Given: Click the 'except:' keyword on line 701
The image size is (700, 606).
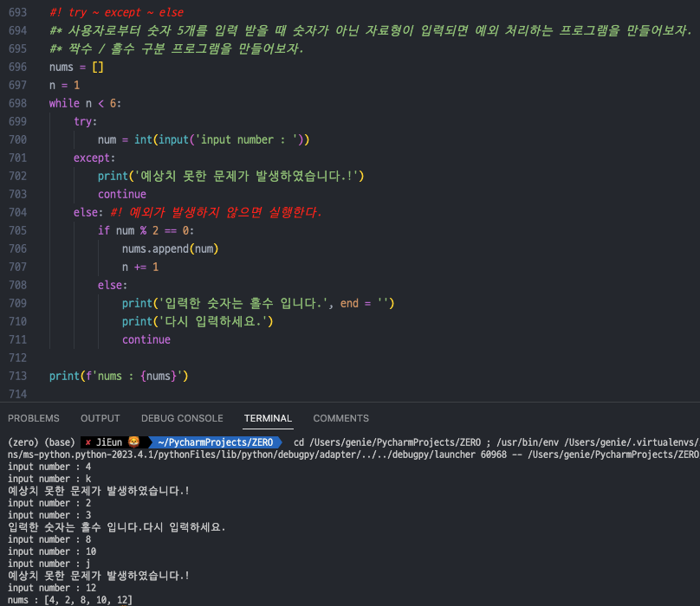Looking at the screenshot, I should [94, 158].
